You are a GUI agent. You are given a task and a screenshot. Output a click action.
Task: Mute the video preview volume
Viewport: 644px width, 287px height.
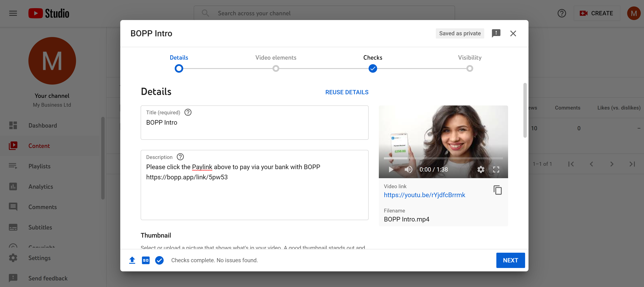[408, 169]
